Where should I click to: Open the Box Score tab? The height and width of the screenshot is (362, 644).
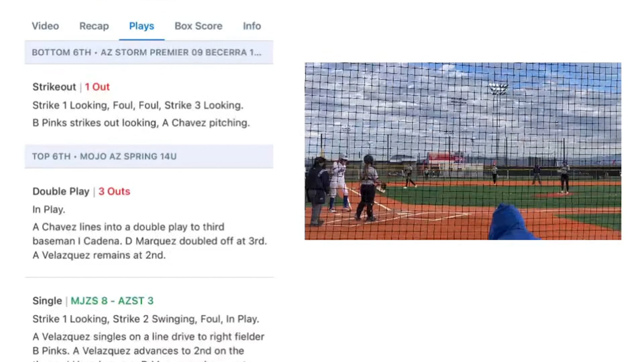coord(198,26)
